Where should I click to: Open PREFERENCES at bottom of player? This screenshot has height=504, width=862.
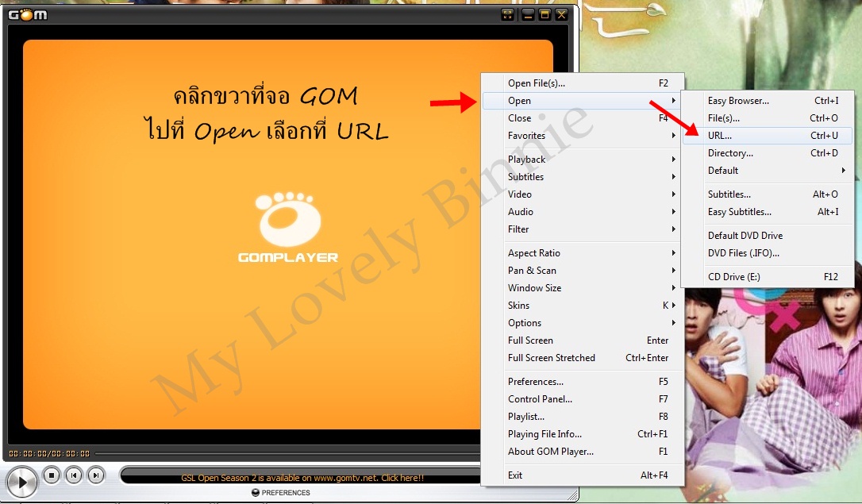coord(281,492)
